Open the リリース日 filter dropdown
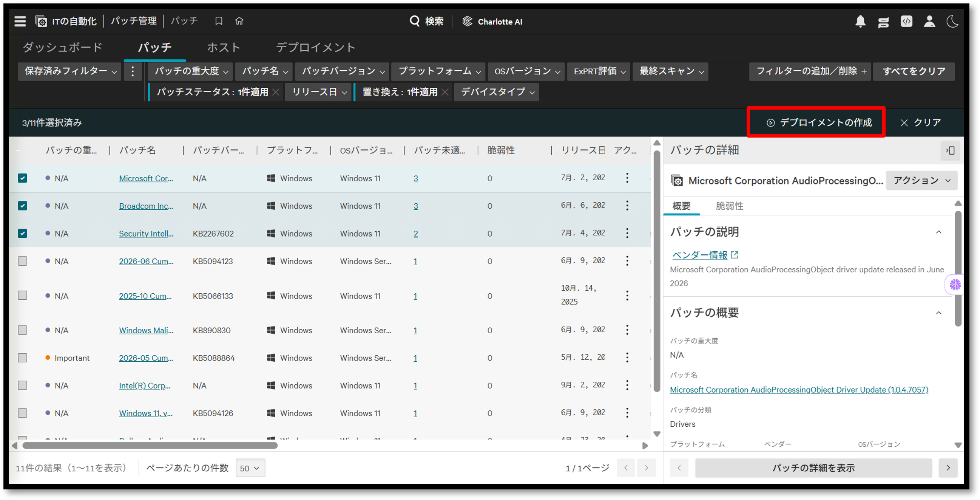Image resolution: width=980 pixels, height=500 pixels. click(x=318, y=92)
